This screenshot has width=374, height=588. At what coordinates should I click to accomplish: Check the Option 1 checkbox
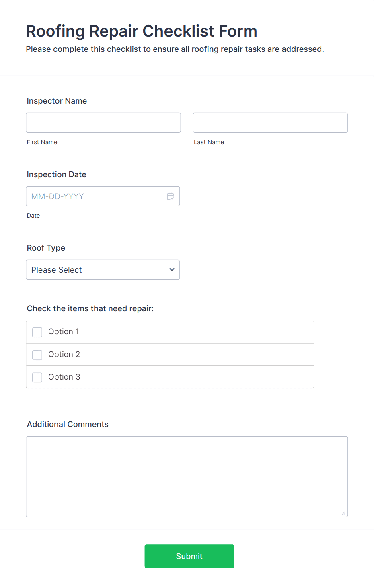click(37, 332)
